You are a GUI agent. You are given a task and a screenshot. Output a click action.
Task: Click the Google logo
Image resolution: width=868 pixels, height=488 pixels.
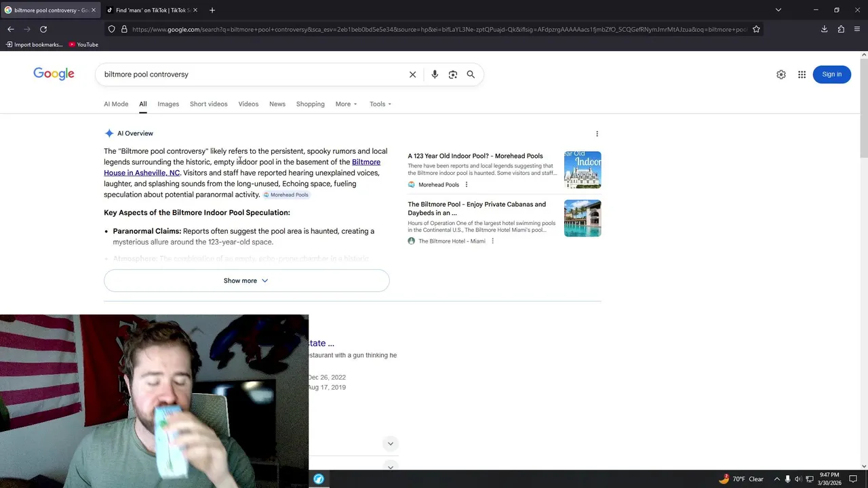pos(54,74)
